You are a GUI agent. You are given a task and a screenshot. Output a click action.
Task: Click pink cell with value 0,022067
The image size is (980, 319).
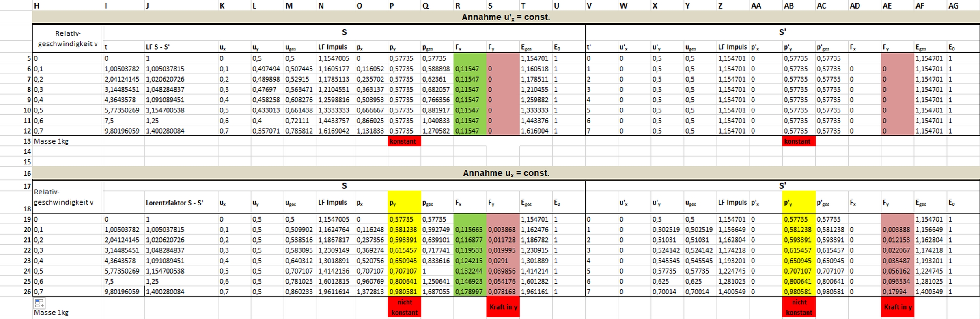coord(897,250)
